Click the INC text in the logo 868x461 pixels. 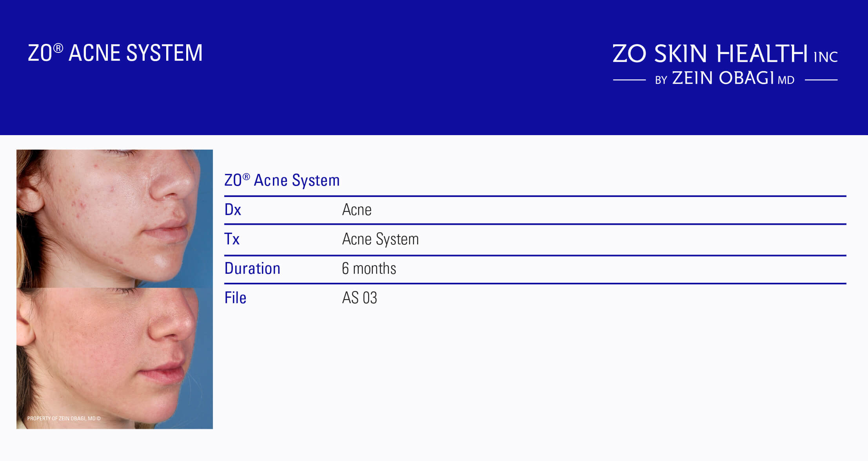(x=826, y=57)
